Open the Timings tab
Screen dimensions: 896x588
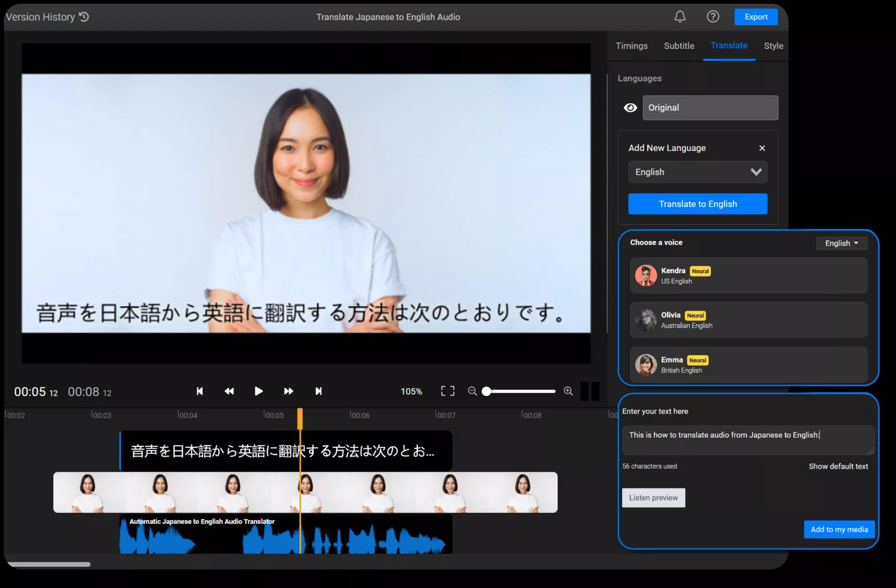pyautogui.click(x=631, y=46)
